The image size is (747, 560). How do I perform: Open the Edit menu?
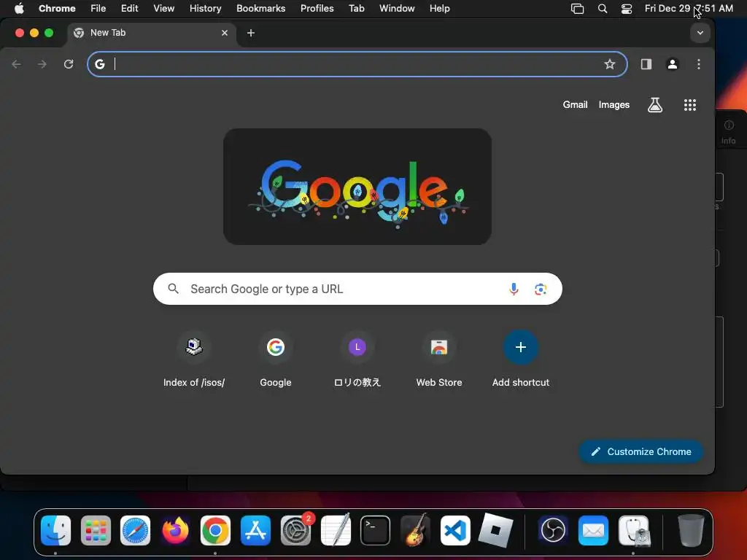[129, 8]
